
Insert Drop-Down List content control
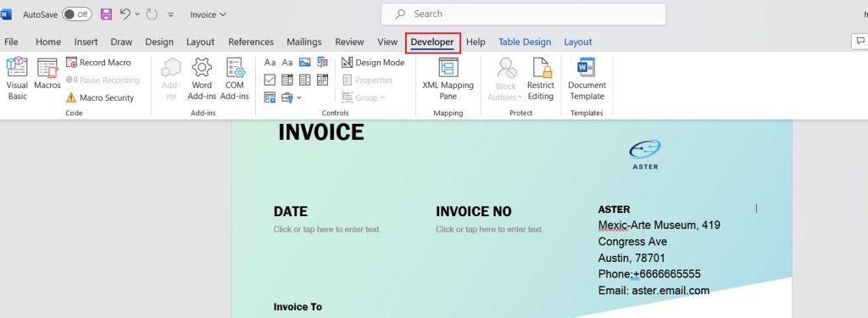[x=304, y=80]
